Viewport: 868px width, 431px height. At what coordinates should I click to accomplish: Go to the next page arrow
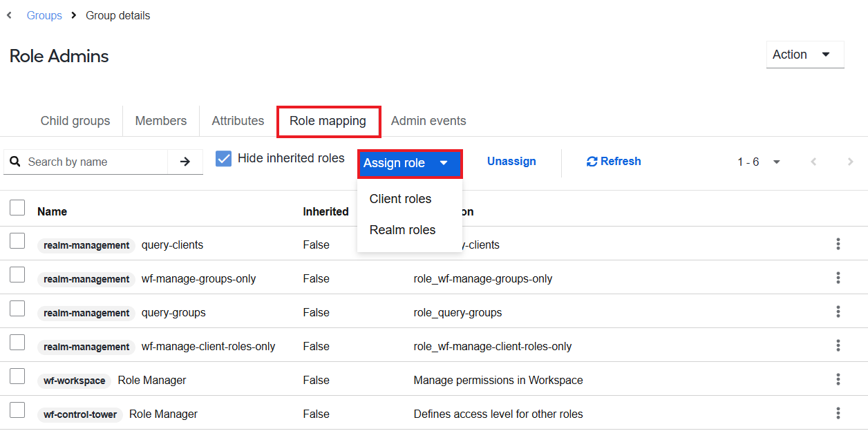[850, 162]
